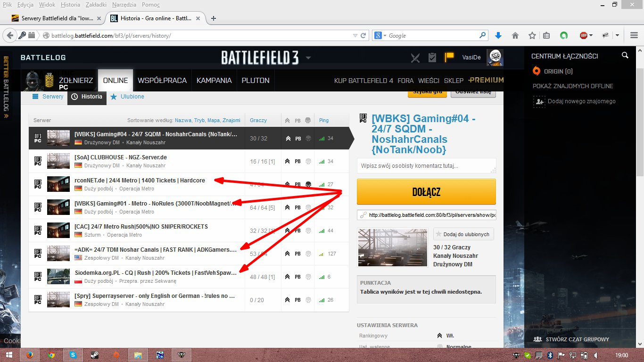Open Steam from the taskbar
The height and width of the screenshot is (362, 644).
point(95,355)
